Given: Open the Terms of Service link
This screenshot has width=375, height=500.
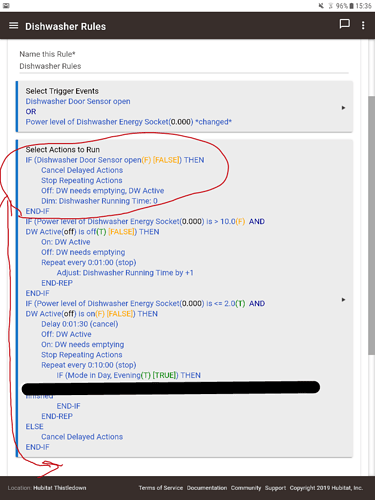Looking at the screenshot, I should [161, 488].
